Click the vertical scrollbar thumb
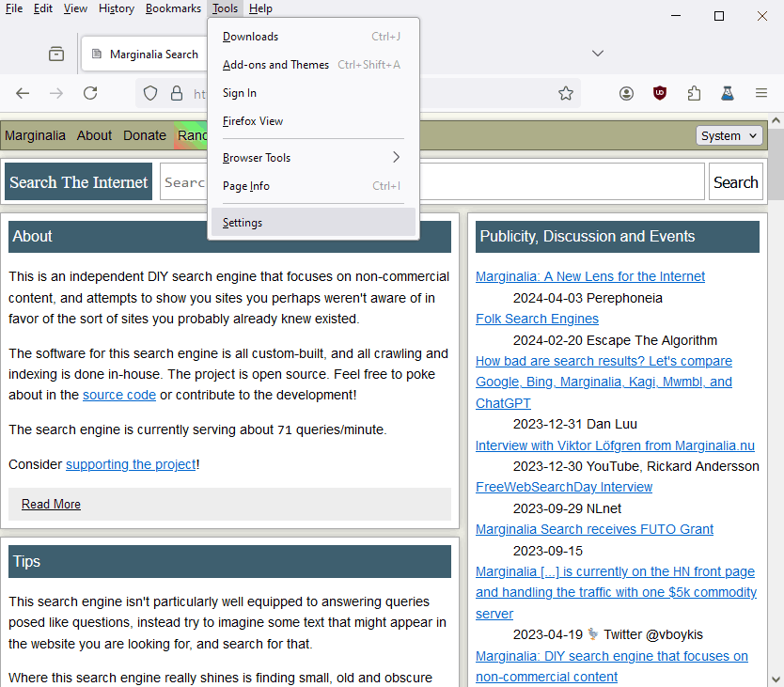Image resolution: width=784 pixels, height=687 pixels. click(776, 164)
